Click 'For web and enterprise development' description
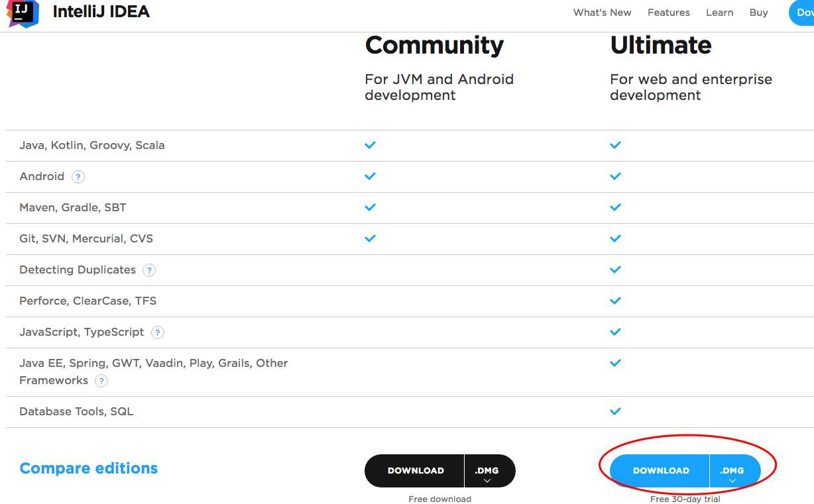814x504 pixels. [691, 87]
